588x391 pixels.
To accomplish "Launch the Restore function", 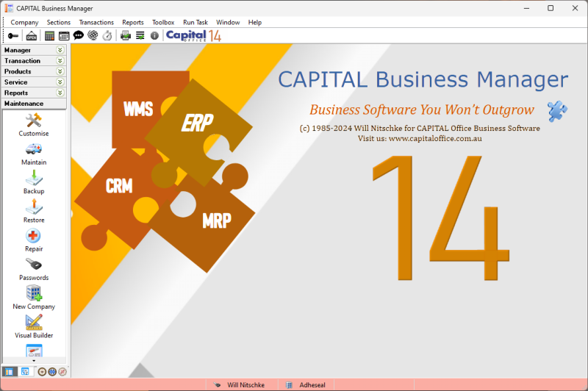I will coord(34,211).
